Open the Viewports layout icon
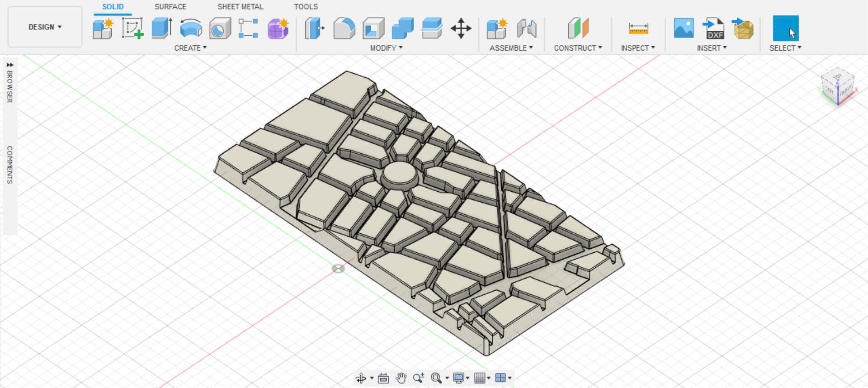This screenshot has width=868, height=388. pyautogui.click(x=500, y=378)
